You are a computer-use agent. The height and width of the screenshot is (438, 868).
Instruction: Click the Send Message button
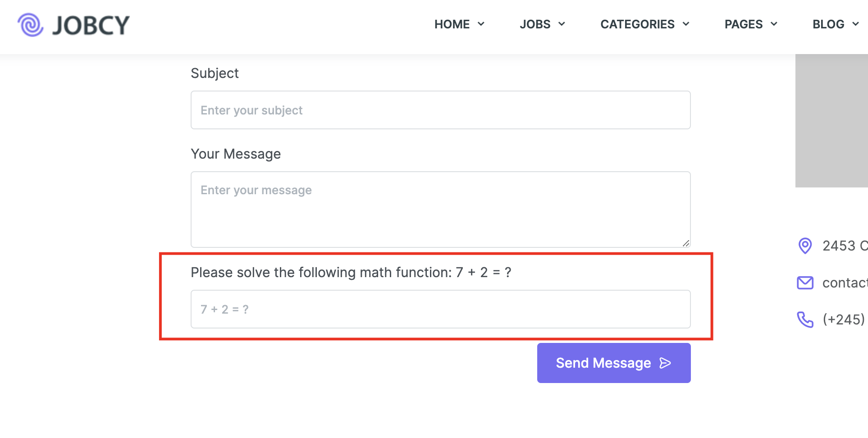614,363
